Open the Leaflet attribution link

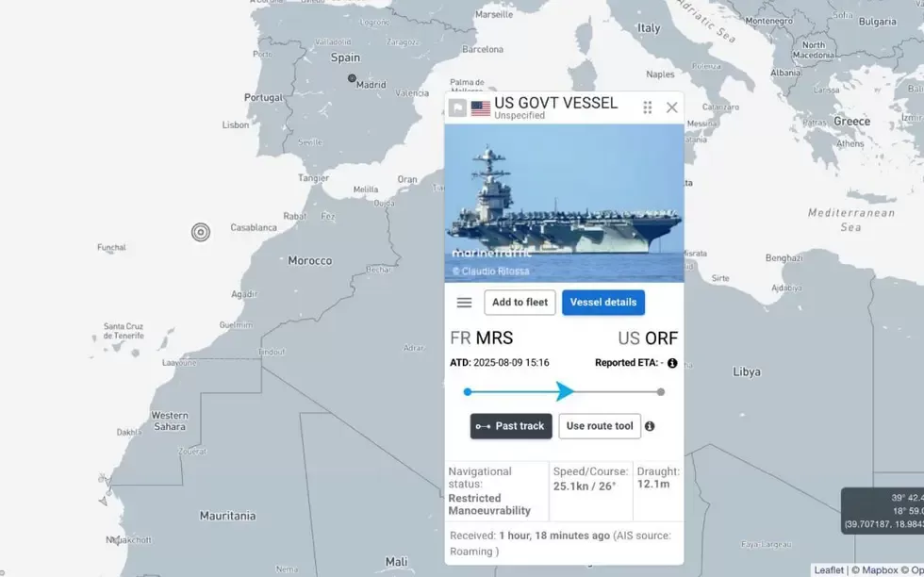coord(829,569)
